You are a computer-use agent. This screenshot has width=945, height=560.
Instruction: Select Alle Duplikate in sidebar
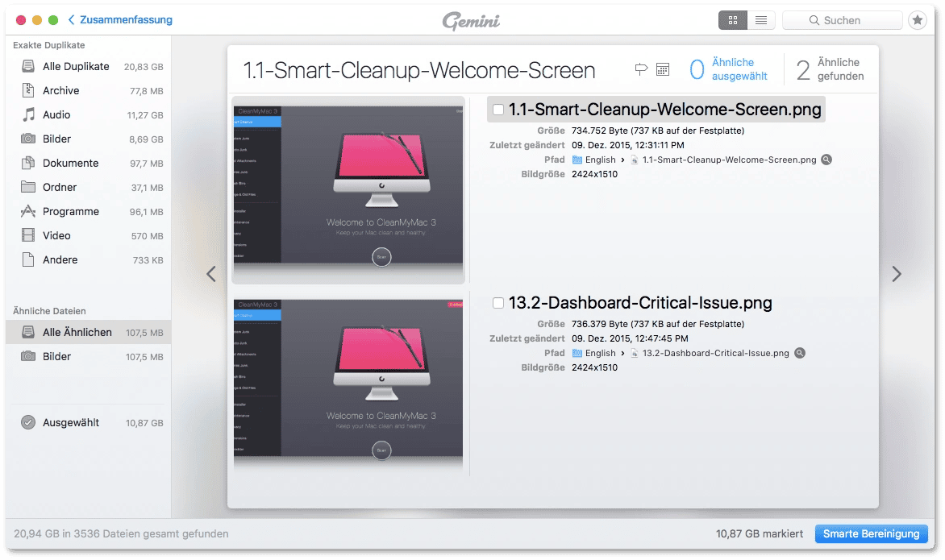[88, 67]
